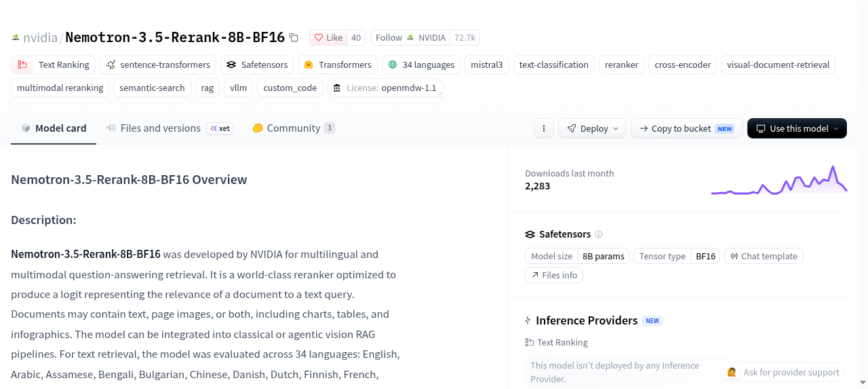Screen dimensions: 868x389
Task: Click the Copy to bucket button
Action: [686, 128]
